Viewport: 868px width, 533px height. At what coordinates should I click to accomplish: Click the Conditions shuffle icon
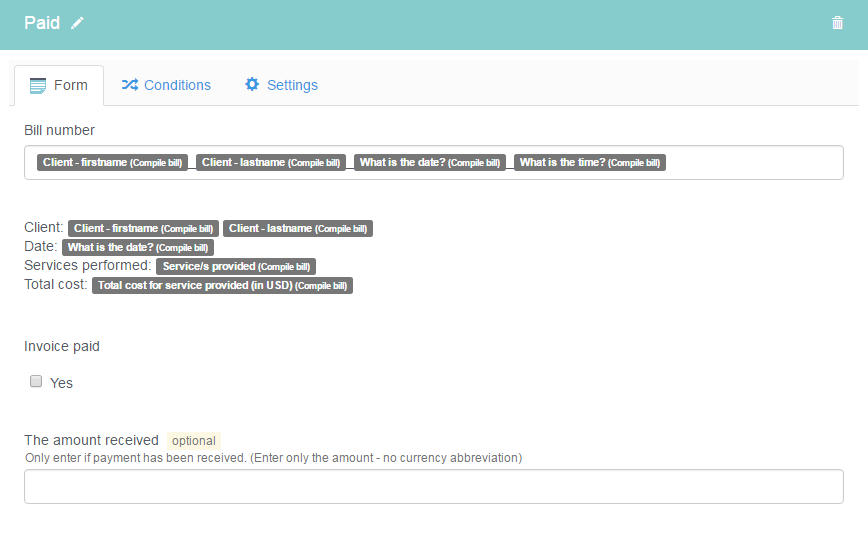click(130, 85)
